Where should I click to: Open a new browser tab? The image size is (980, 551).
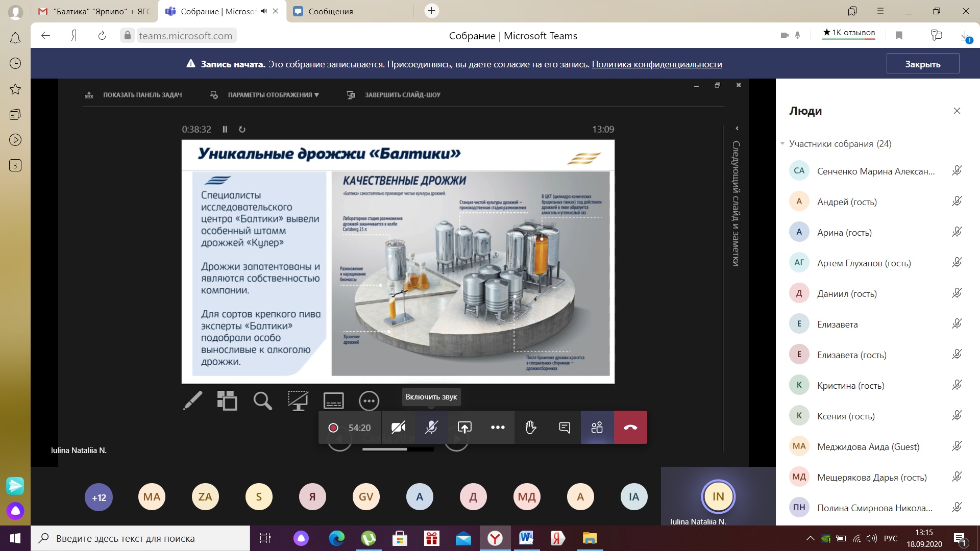432,11
